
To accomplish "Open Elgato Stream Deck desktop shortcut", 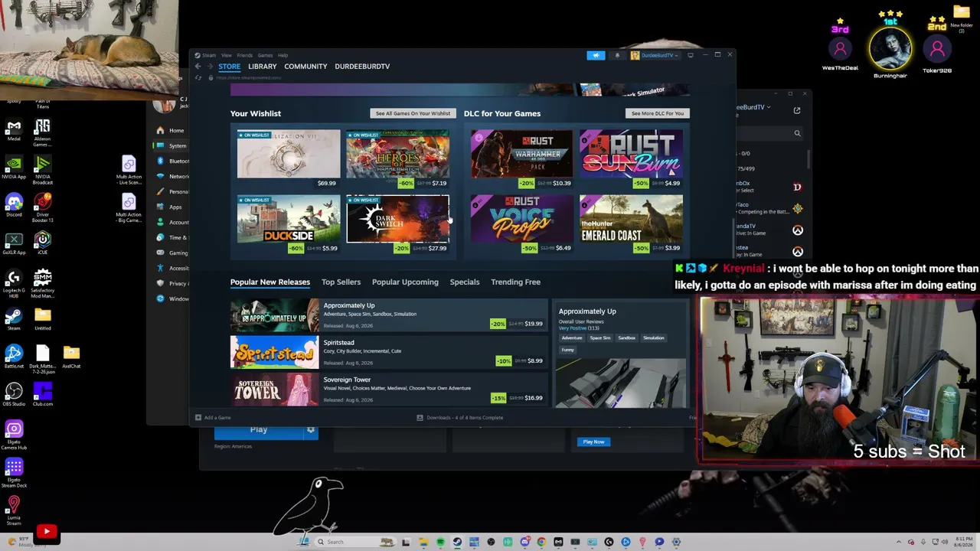I will (x=14, y=472).
